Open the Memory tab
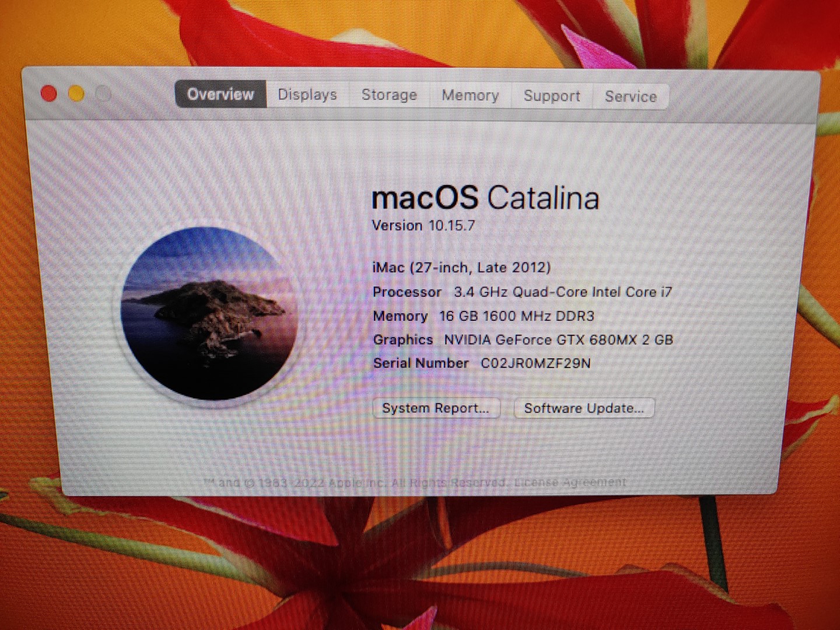Image resolution: width=840 pixels, height=630 pixels. pos(470,95)
